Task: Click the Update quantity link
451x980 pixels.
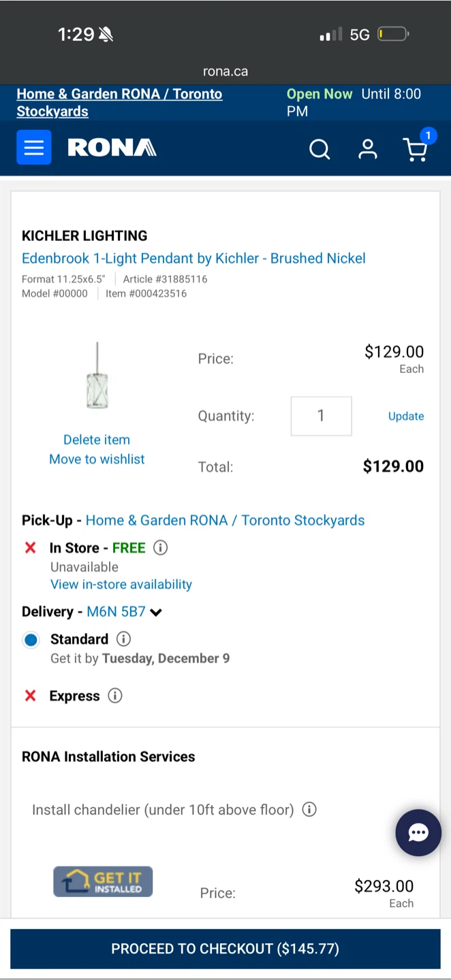Action: tap(406, 416)
